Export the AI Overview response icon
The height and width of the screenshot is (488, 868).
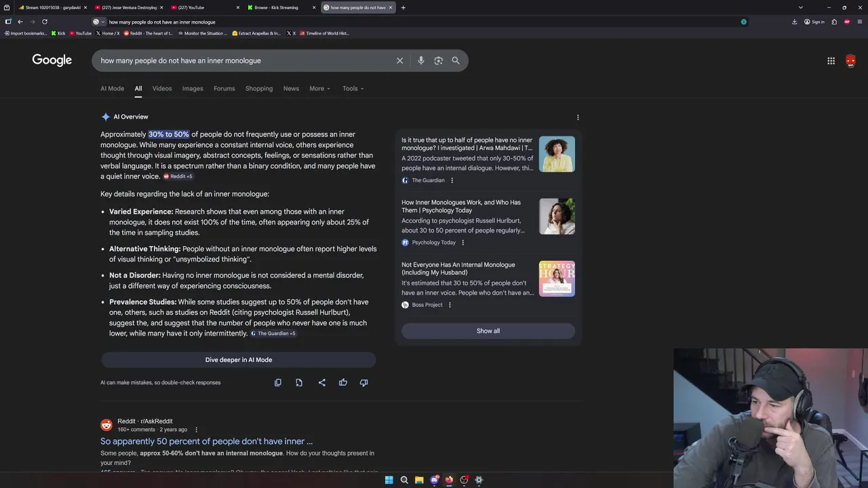point(299,382)
